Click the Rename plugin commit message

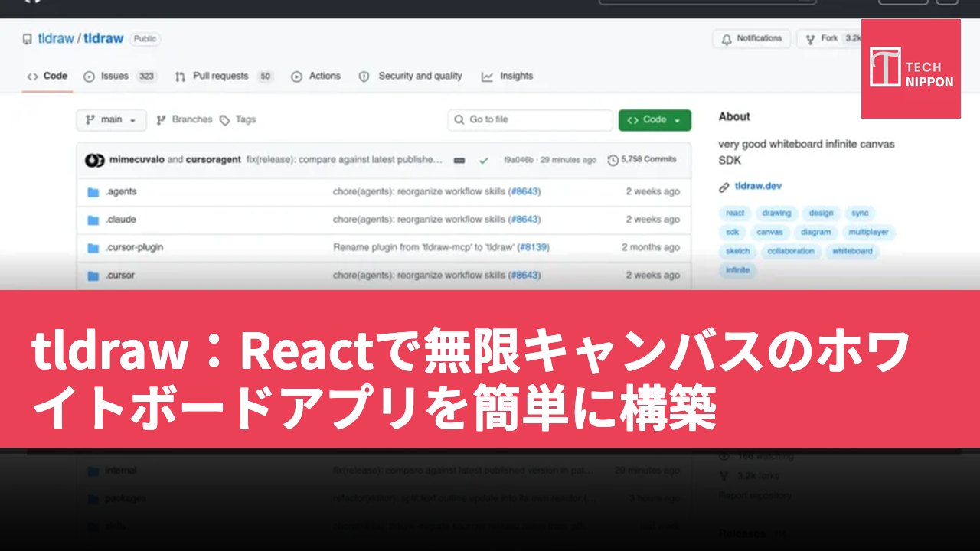pos(424,248)
